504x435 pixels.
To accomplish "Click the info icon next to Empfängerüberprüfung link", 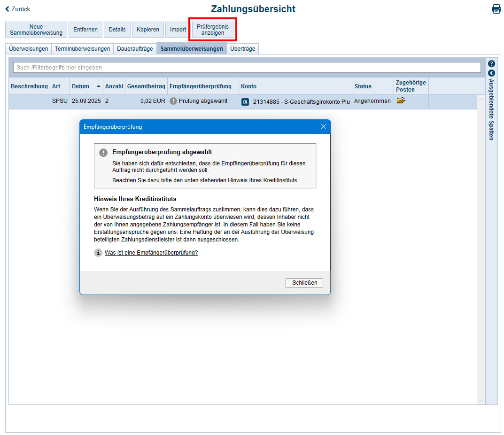I will click(x=98, y=253).
